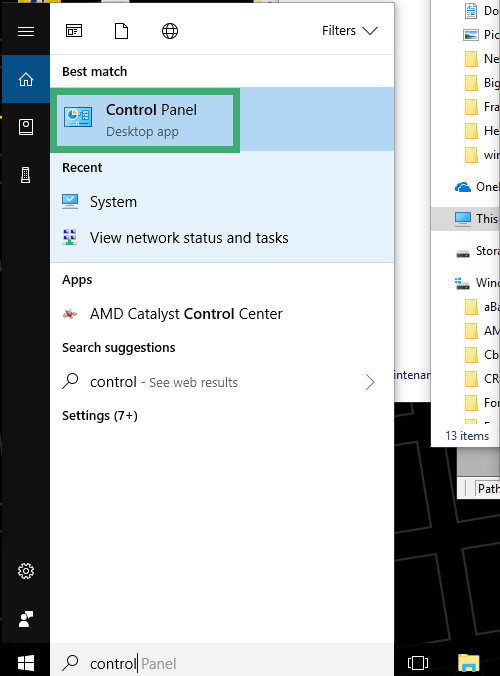The width and height of the screenshot is (500, 676).
Task: Click the control web search suggestion
Action: pos(222,382)
